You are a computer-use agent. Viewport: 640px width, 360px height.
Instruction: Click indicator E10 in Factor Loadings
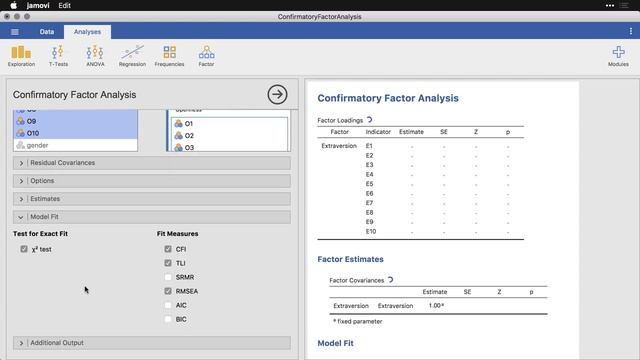pos(371,231)
